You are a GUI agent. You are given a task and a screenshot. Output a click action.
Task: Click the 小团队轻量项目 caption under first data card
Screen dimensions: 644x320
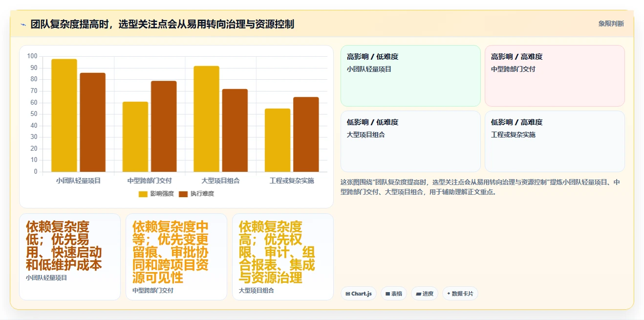pos(46,278)
